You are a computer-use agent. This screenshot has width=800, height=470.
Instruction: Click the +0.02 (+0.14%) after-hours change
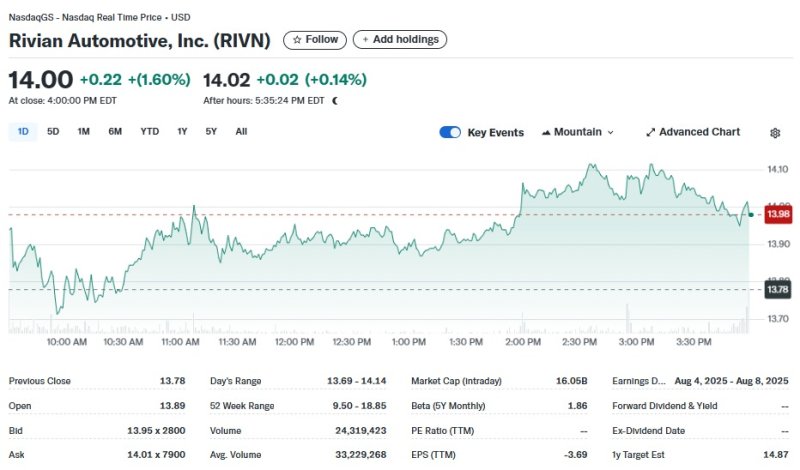tap(311, 80)
